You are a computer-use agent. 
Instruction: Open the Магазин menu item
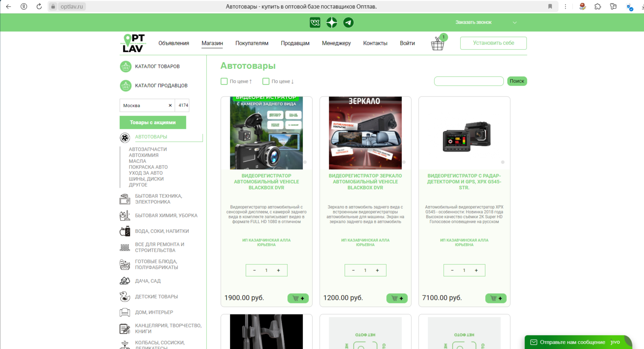click(x=212, y=43)
